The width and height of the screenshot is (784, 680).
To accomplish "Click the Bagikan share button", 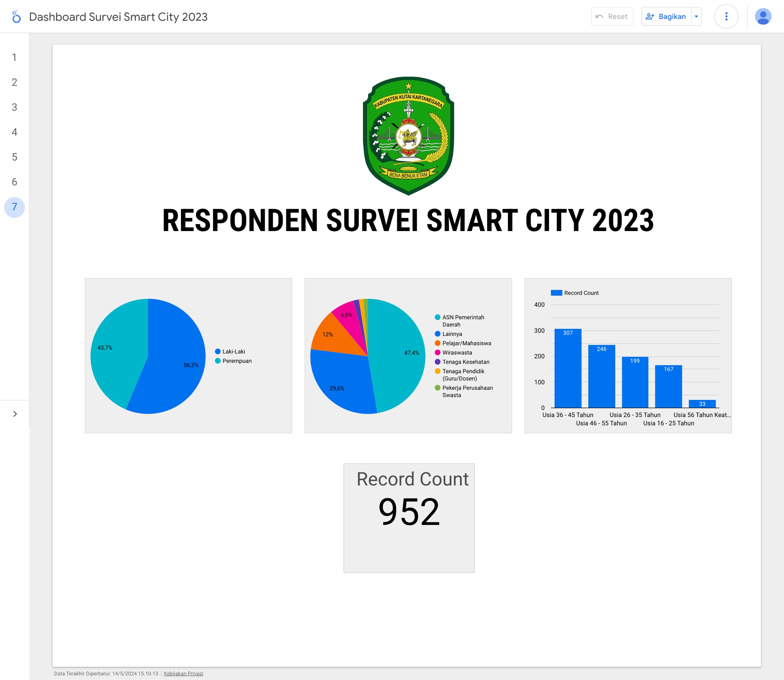I will coord(666,17).
